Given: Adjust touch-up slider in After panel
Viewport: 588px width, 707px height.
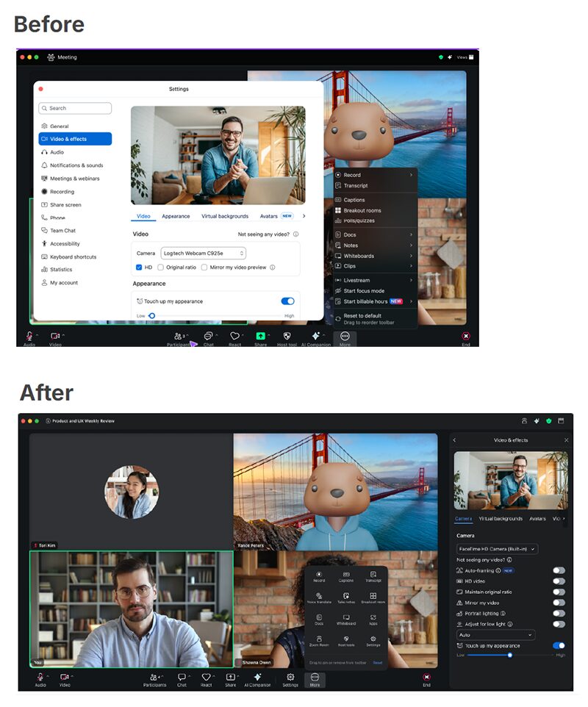Looking at the screenshot, I should pyautogui.click(x=510, y=655).
